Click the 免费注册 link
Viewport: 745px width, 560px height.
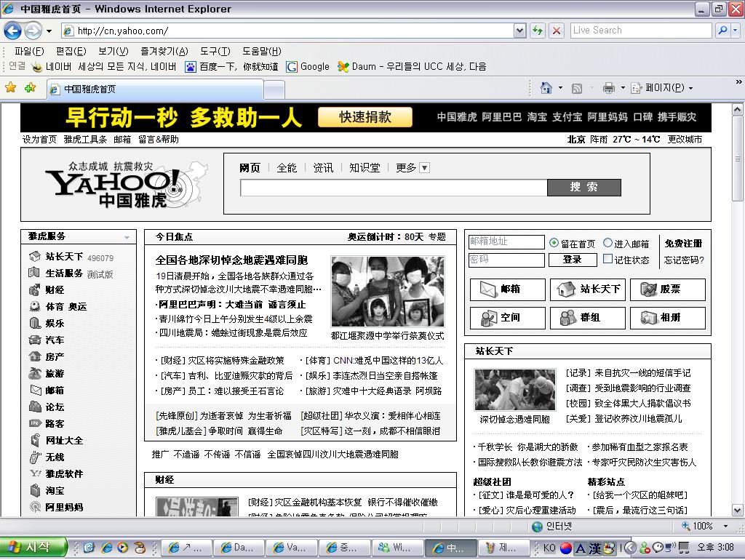(x=683, y=243)
